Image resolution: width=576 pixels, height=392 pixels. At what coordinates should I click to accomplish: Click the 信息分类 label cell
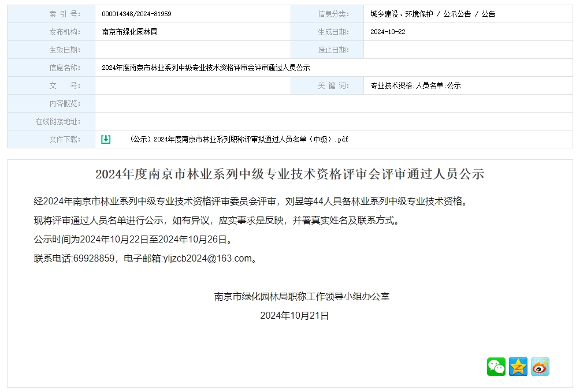[x=333, y=14]
